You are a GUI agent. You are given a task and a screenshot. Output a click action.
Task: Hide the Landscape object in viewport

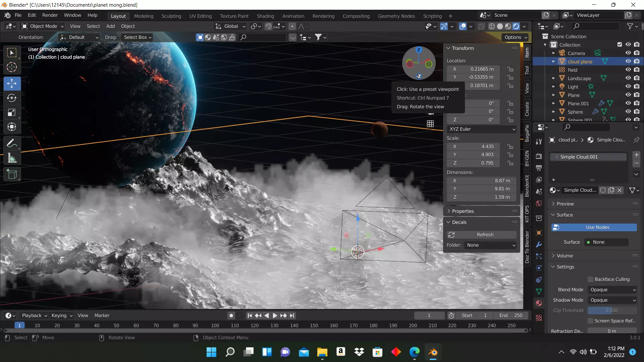(x=628, y=78)
